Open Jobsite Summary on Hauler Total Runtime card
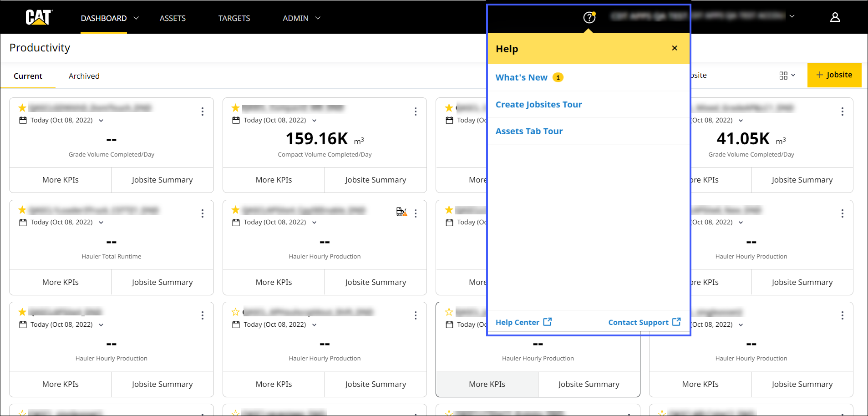Screen dimensions: 868x416 (162, 282)
